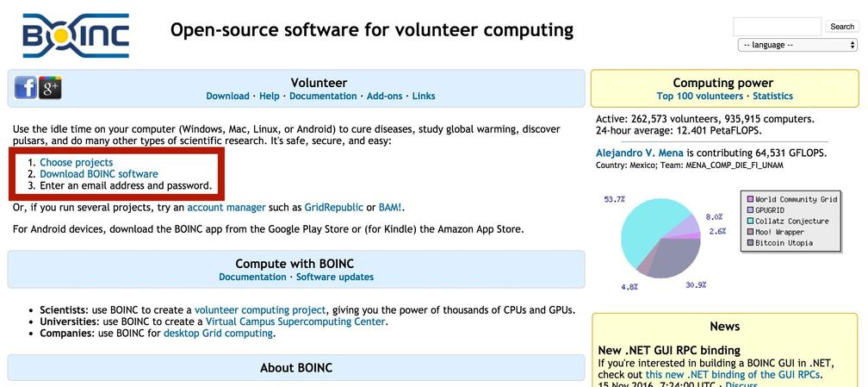Click GPUGRID legend swatch
The image size is (868, 387).
pyautogui.click(x=750, y=210)
